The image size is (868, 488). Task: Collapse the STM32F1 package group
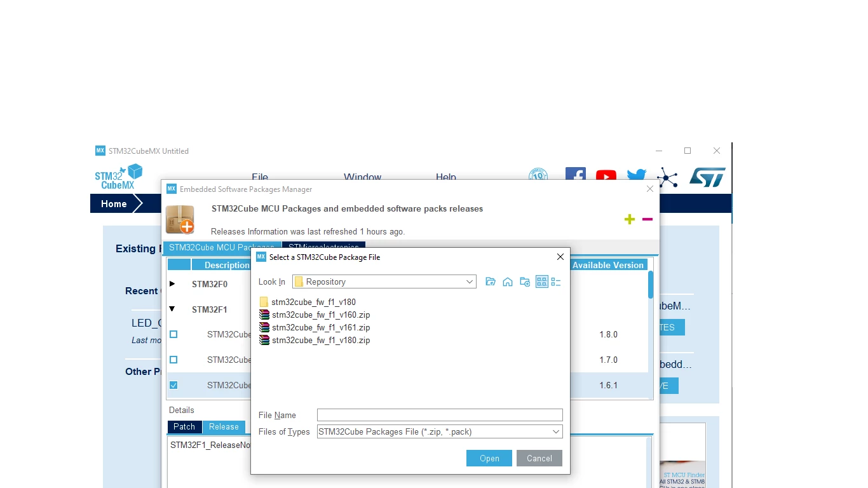(172, 309)
